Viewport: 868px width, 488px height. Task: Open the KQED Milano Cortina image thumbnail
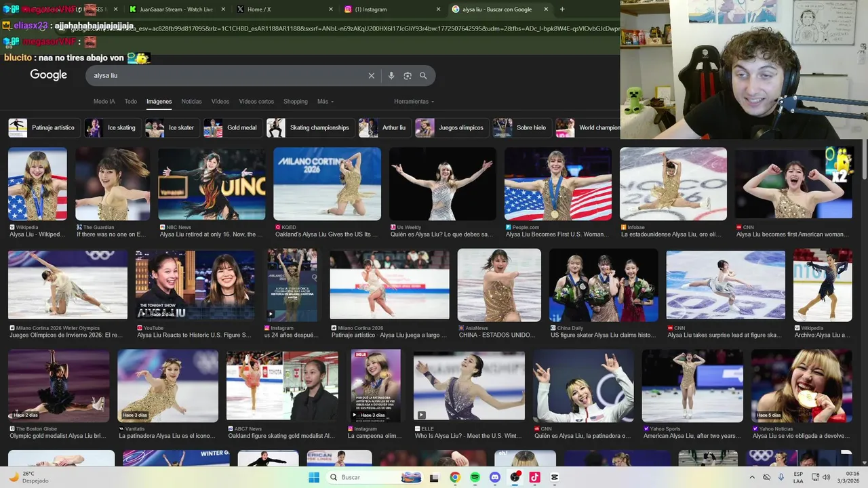coord(327,184)
